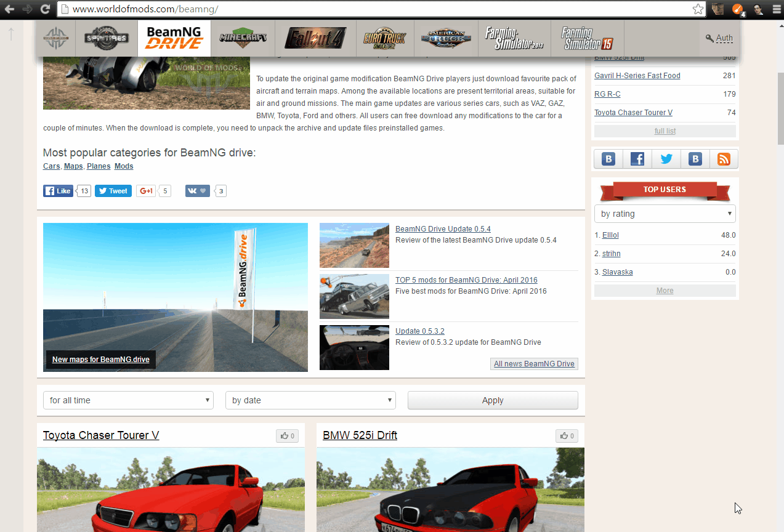Open RSS feed icon in sidebar
This screenshot has height=532, width=784.
[x=724, y=159]
